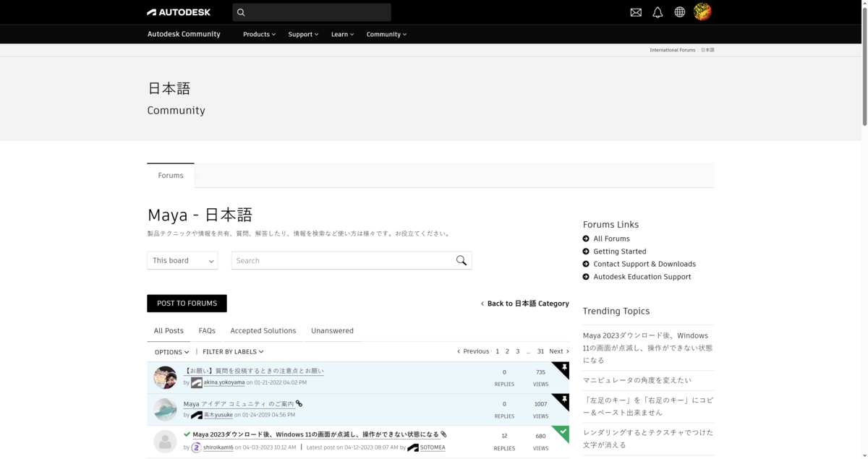Click the 日本語 breadcrumb link

707,50
